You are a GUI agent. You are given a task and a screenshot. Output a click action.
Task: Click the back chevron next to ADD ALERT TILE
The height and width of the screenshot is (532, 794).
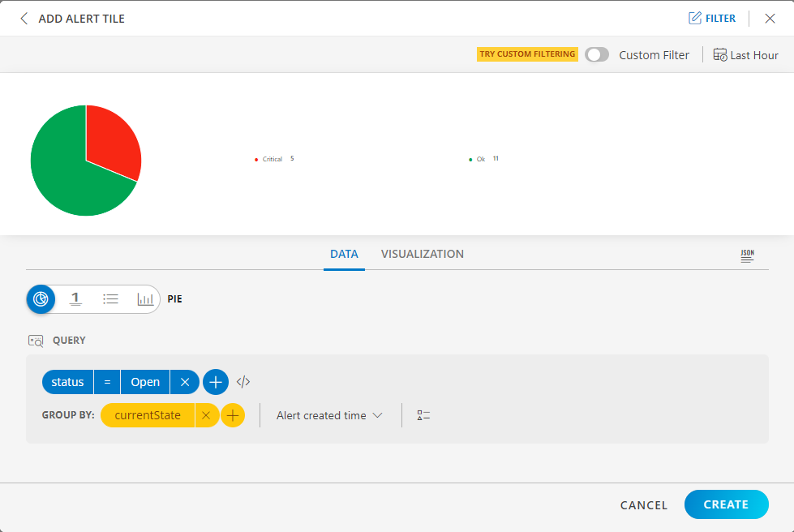click(x=24, y=18)
